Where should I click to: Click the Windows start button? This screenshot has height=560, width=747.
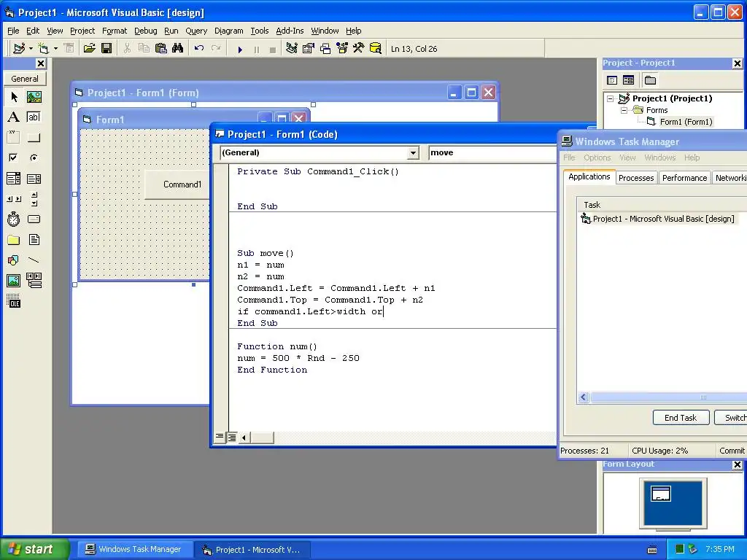click(34, 549)
